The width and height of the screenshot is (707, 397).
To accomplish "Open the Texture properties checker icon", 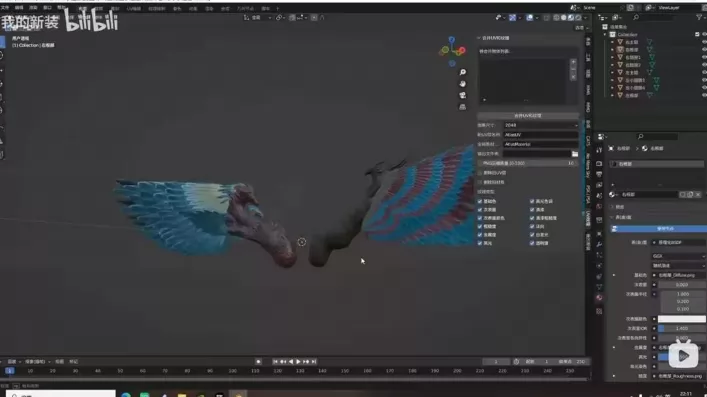I will click(599, 311).
